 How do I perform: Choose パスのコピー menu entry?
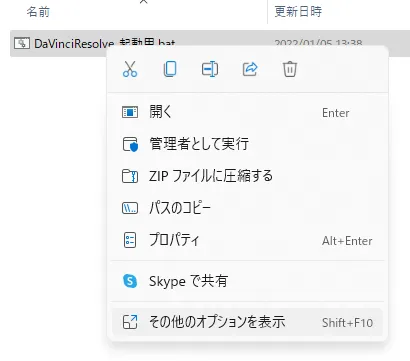pos(247,208)
